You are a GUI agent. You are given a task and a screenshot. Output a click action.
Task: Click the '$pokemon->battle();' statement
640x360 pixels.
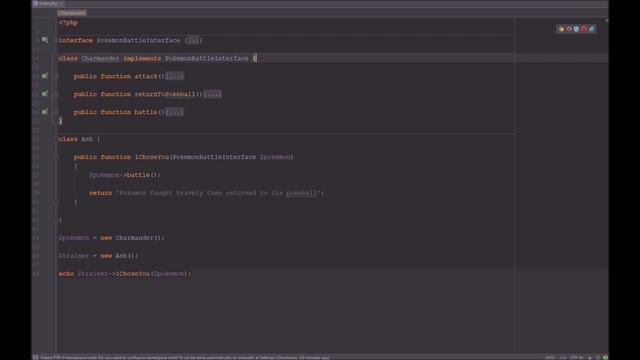coord(125,175)
